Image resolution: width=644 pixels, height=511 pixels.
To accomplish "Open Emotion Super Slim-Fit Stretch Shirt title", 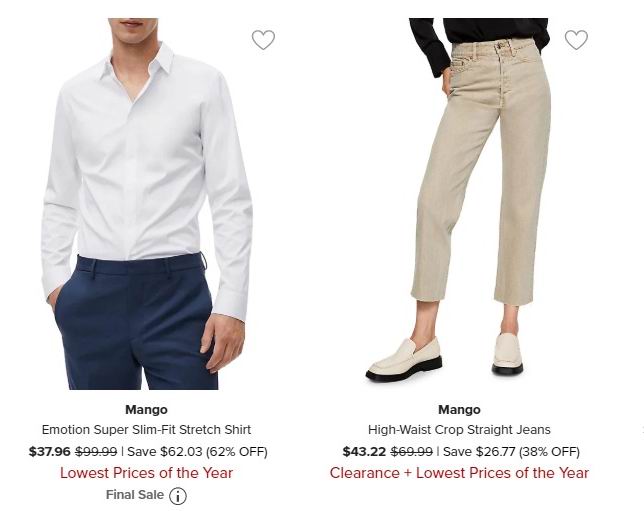I will [146, 430].
